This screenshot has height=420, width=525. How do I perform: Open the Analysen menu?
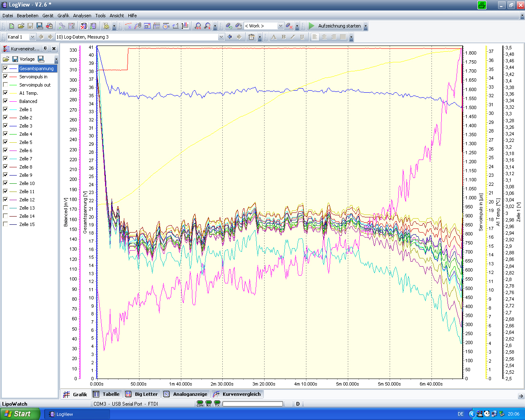click(82, 16)
